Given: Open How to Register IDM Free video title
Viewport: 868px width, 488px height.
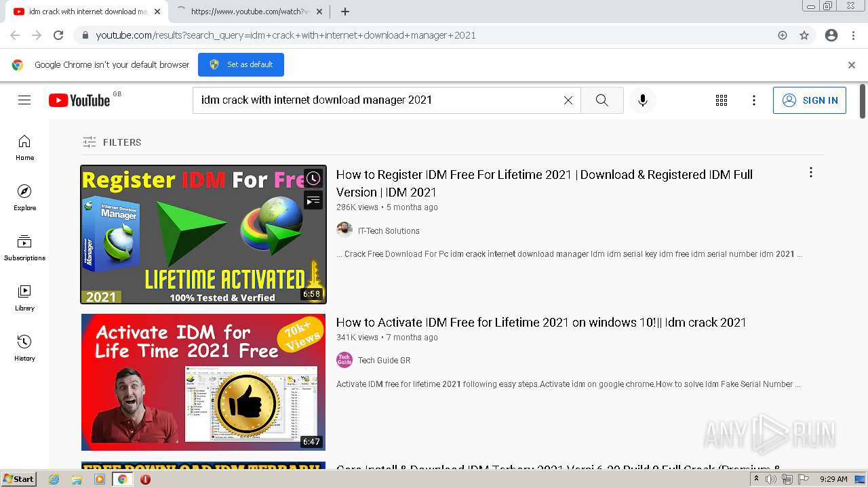Looking at the screenshot, I should point(545,183).
